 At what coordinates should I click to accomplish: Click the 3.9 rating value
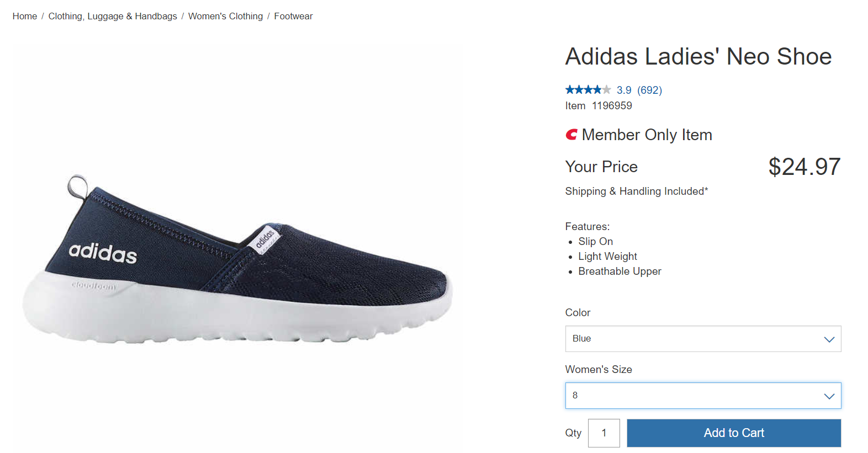point(624,90)
